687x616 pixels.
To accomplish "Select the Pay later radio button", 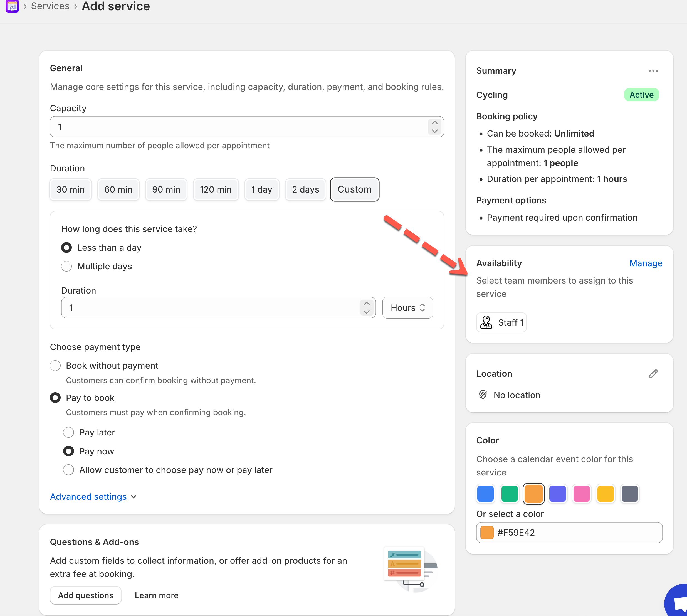I will 69,432.
